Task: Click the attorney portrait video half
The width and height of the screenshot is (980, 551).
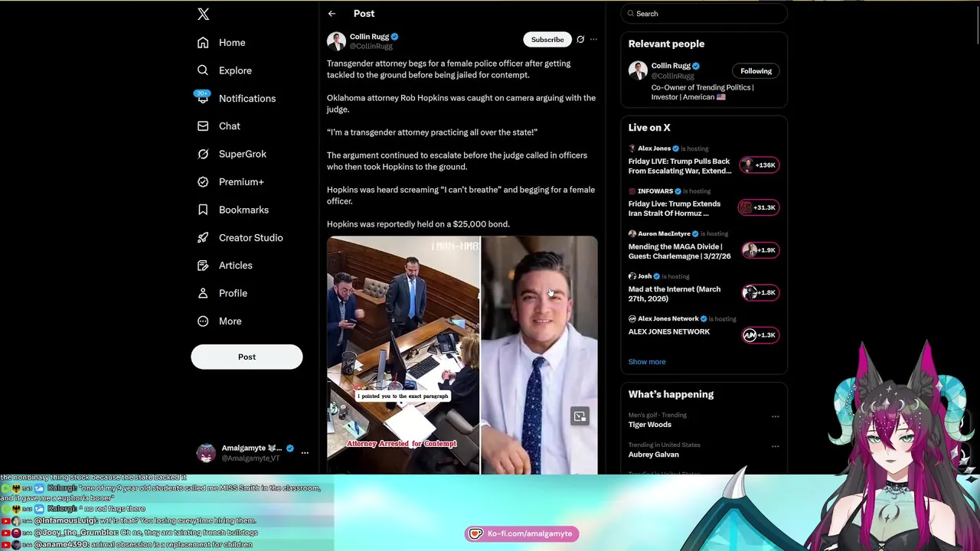Action: click(x=539, y=355)
